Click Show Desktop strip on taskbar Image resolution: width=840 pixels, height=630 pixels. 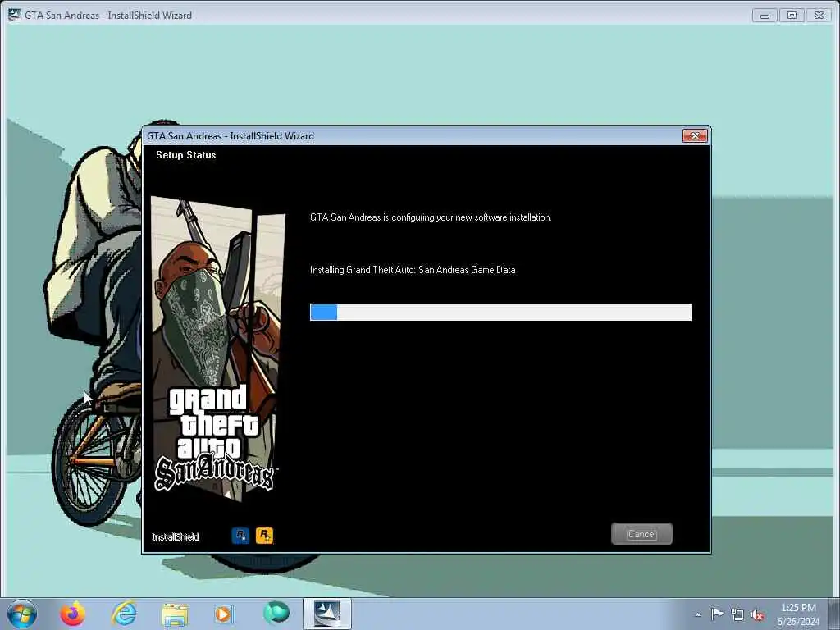[x=834, y=614]
